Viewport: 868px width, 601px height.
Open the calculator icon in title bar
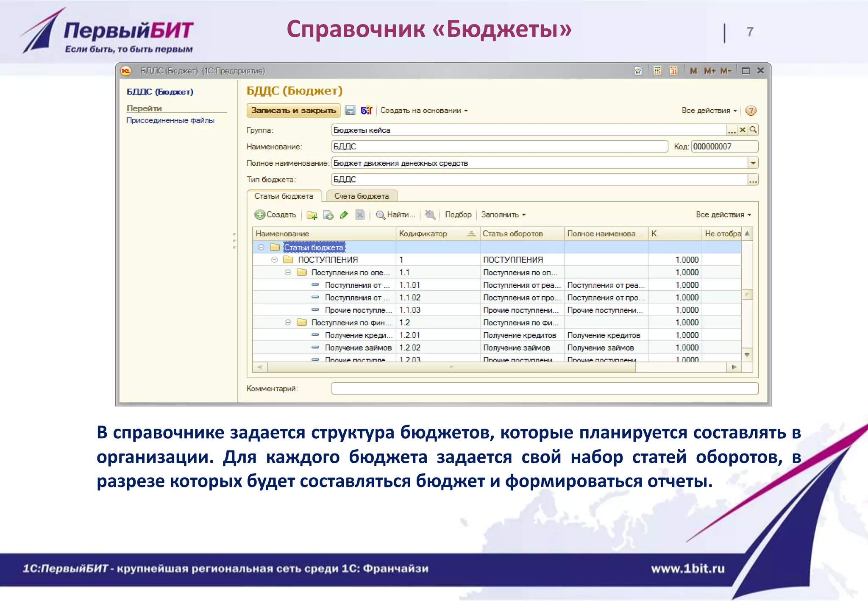[657, 71]
